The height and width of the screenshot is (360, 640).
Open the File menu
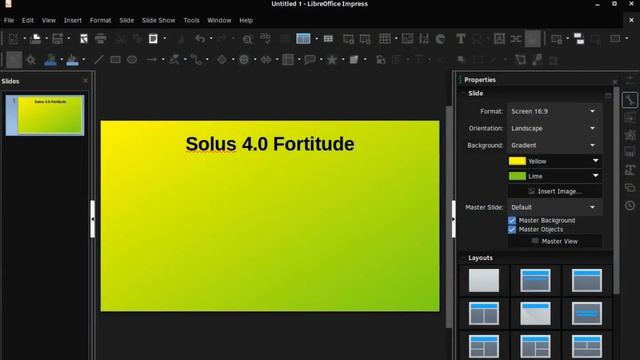click(x=9, y=20)
